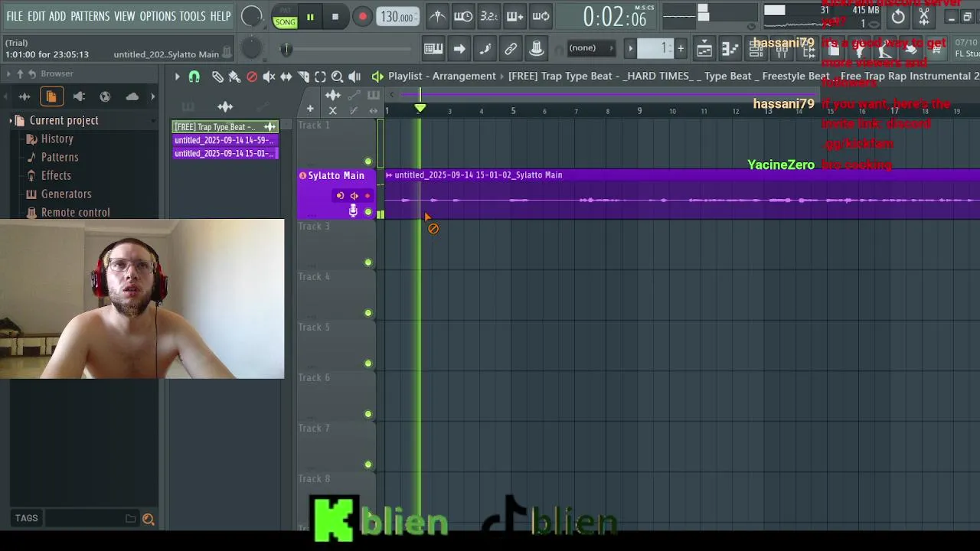Toggle the 3-2-1 recording countdown
Image resolution: width=980 pixels, height=551 pixels.
tap(488, 16)
